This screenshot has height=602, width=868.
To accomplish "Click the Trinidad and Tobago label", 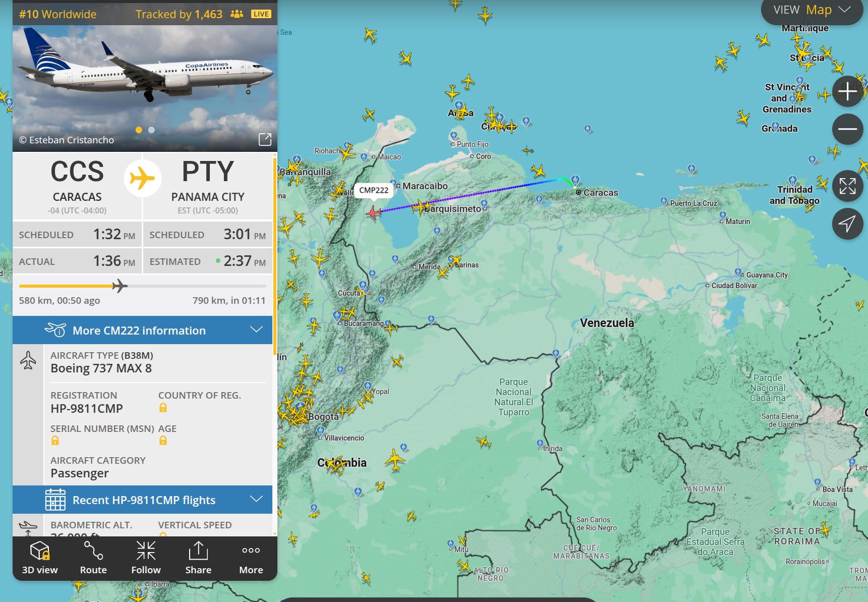I will tap(794, 195).
